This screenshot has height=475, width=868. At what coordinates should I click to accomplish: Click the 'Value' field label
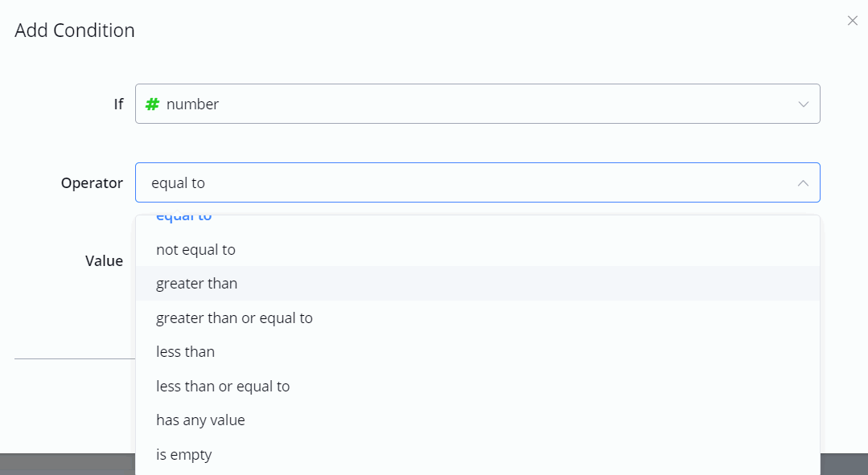click(x=104, y=260)
